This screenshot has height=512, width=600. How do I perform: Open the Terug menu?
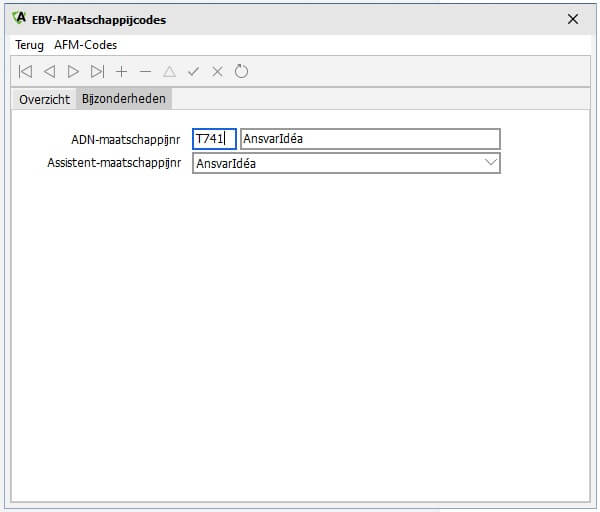coord(29,45)
